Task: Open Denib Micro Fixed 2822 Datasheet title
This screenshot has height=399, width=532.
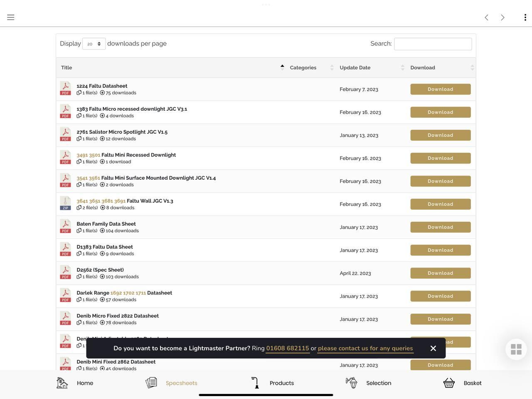Action: pyautogui.click(x=118, y=316)
